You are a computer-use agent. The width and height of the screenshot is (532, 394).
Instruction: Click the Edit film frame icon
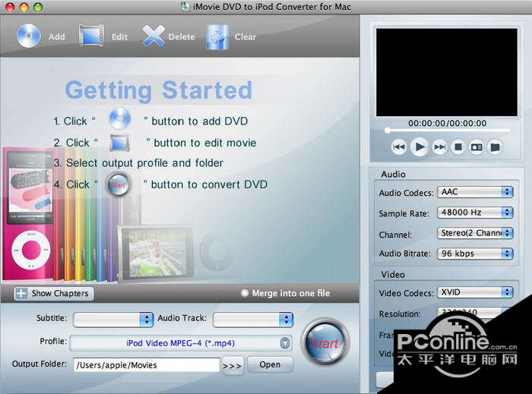[91, 35]
